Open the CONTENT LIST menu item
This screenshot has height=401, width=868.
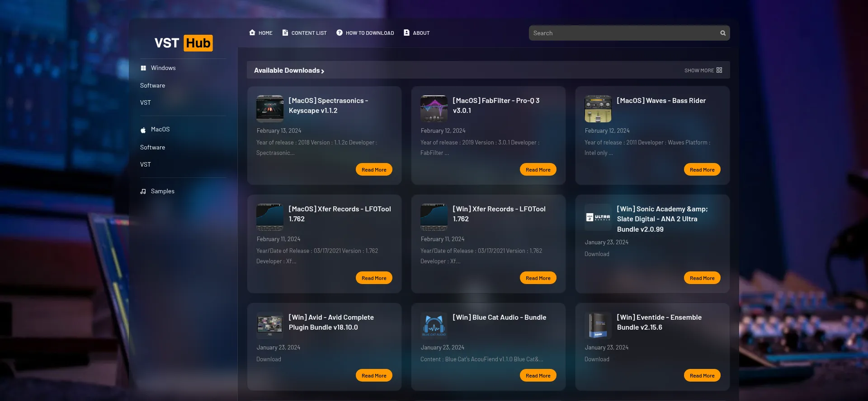click(x=304, y=33)
